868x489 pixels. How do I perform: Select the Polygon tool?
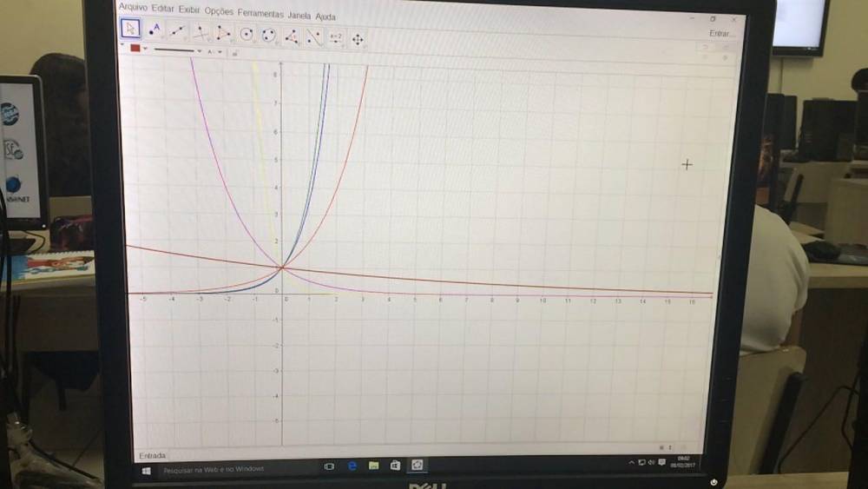pyautogui.click(x=223, y=33)
